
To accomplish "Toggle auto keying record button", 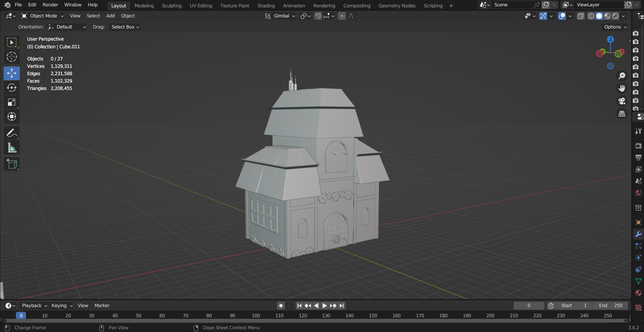I will [x=281, y=305].
